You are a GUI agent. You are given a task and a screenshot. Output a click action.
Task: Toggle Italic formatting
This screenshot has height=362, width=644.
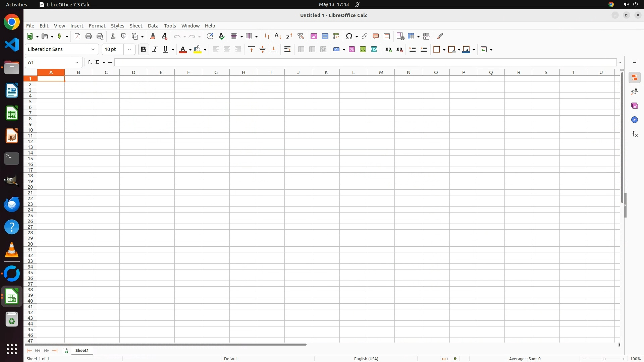155,50
